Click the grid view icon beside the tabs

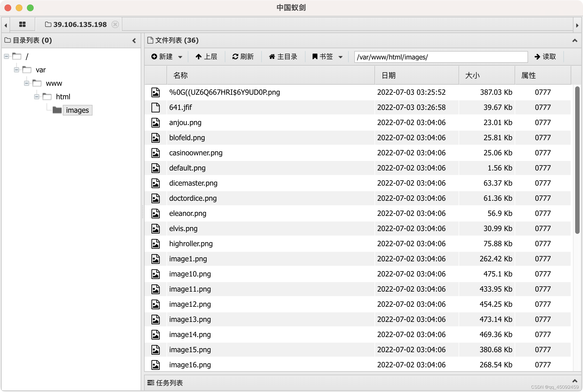coord(22,24)
